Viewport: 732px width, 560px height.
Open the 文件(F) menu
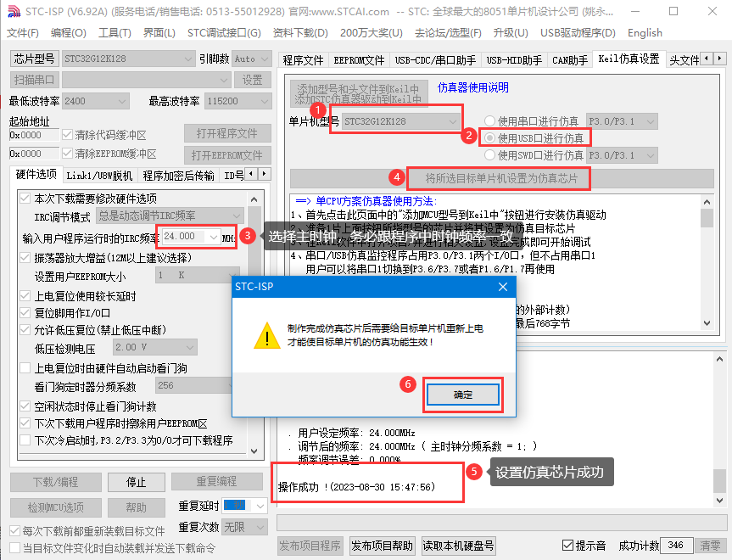[23, 33]
